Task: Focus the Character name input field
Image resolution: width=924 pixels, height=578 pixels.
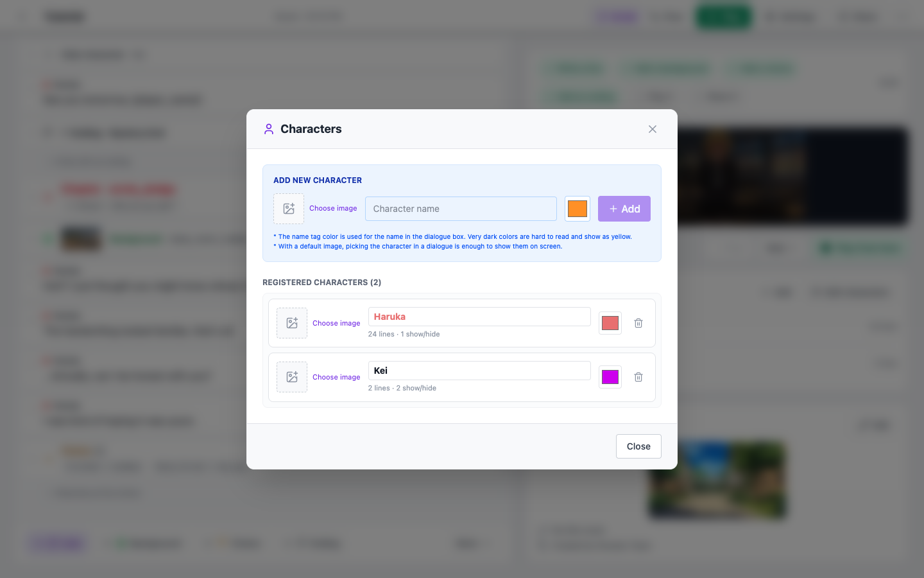Action: click(461, 209)
